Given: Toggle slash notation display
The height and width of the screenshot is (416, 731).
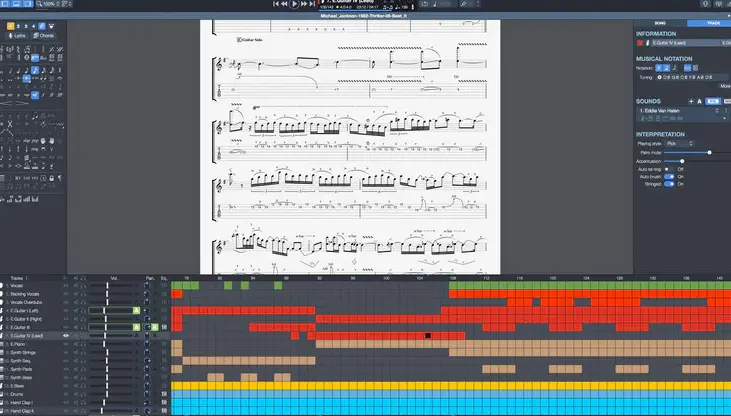Looking at the screenshot, I should pyautogui.click(x=675, y=68).
